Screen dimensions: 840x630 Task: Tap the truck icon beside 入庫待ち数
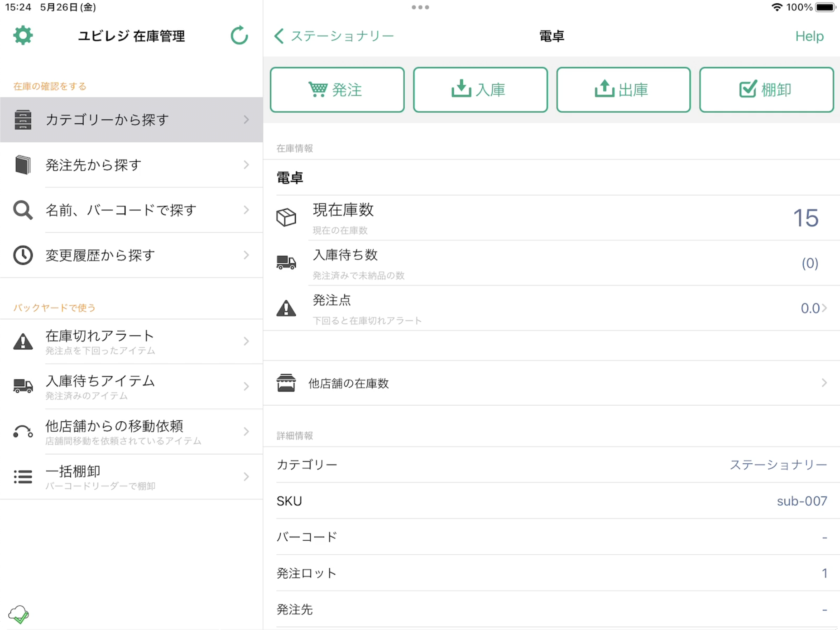click(286, 263)
